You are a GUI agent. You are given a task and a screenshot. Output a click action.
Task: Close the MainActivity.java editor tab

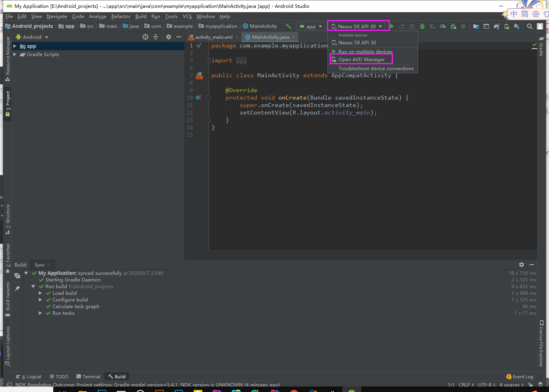click(x=294, y=37)
